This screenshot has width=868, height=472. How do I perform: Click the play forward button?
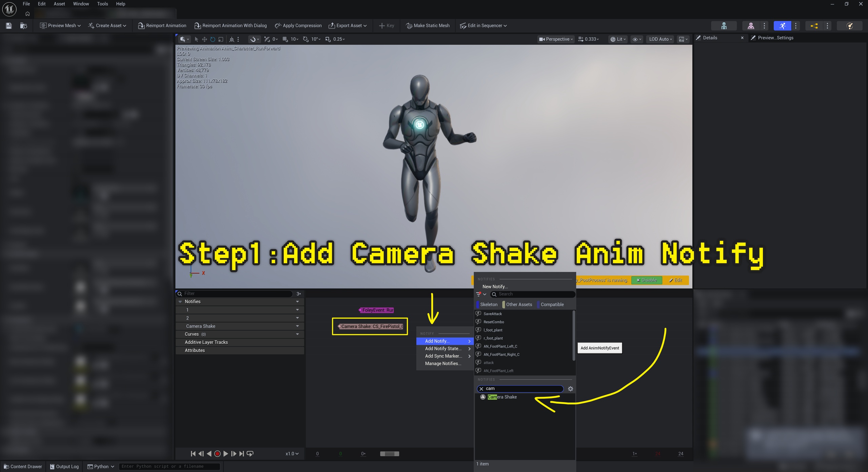coord(226,454)
